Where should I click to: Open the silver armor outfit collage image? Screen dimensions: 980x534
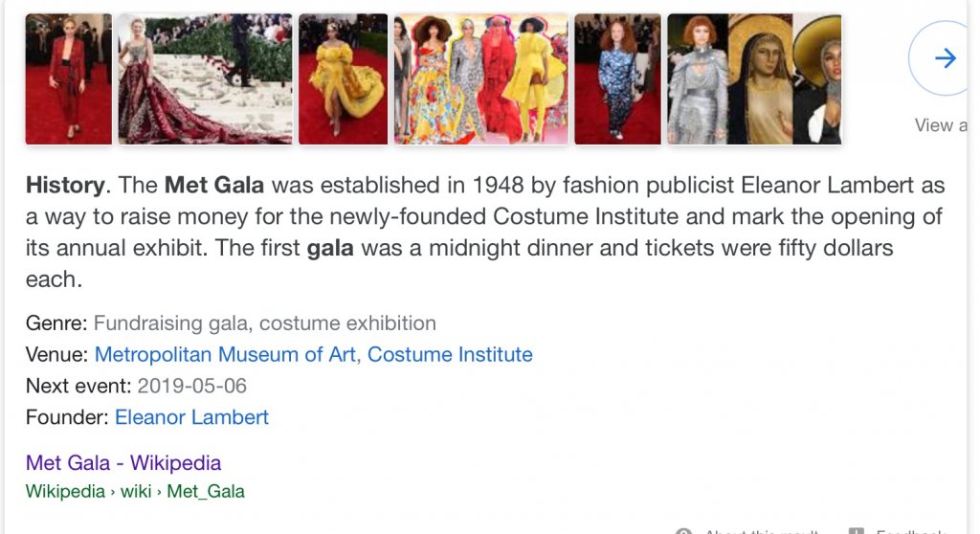[754, 78]
